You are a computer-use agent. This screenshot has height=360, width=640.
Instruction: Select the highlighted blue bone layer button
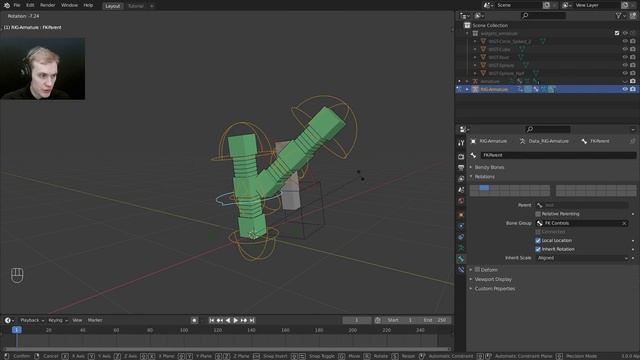[x=484, y=188]
